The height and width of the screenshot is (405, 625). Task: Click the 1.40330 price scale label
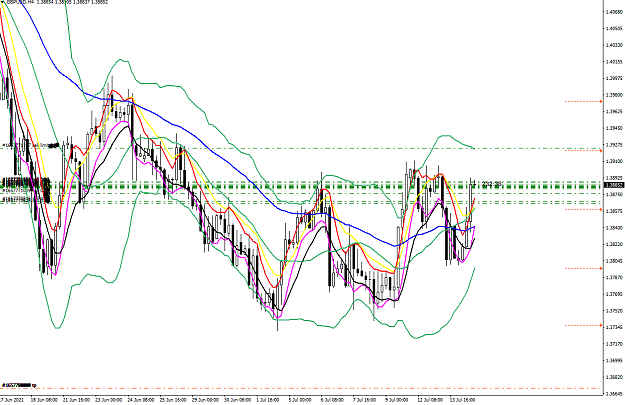point(614,45)
